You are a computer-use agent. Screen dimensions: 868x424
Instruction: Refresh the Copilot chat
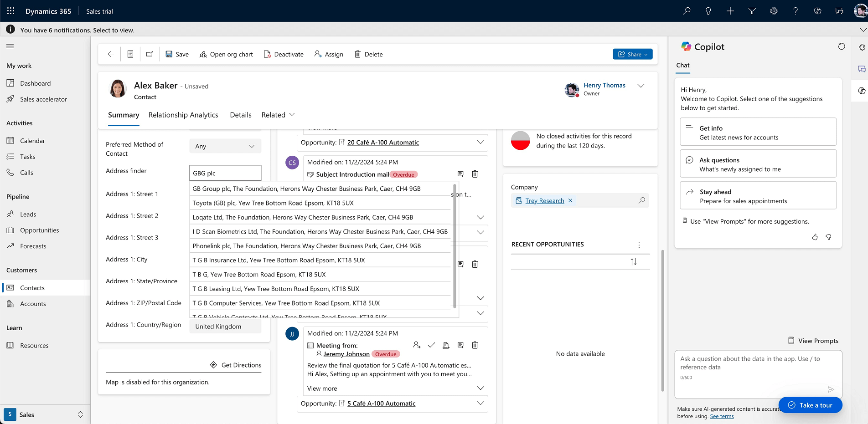[842, 46]
